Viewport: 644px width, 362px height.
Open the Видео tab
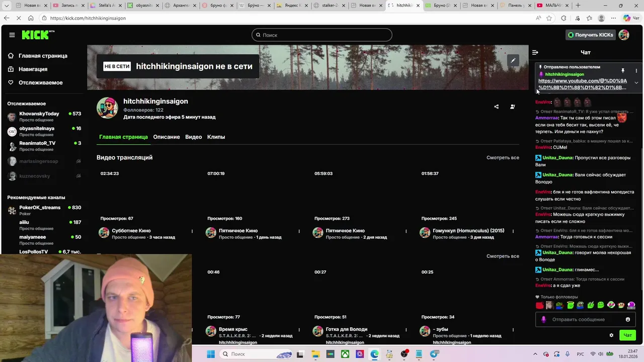pos(193,137)
